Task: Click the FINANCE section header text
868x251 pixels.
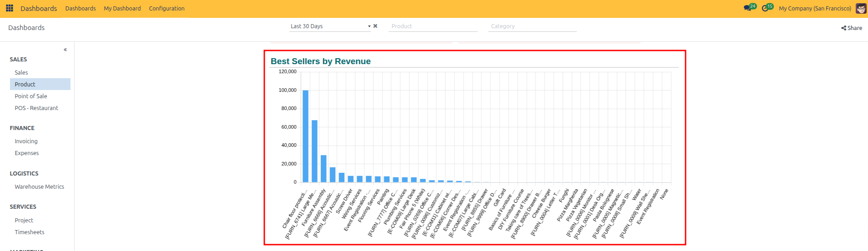Action: point(22,128)
